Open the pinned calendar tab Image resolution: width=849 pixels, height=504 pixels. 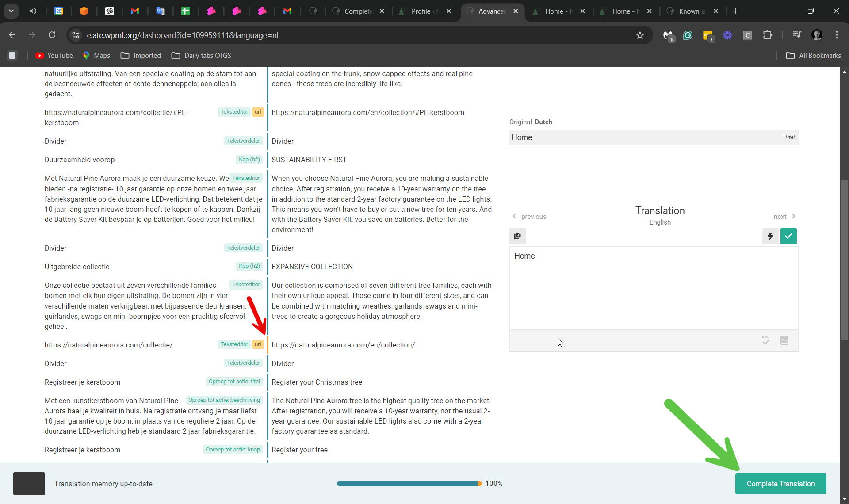point(59,11)
